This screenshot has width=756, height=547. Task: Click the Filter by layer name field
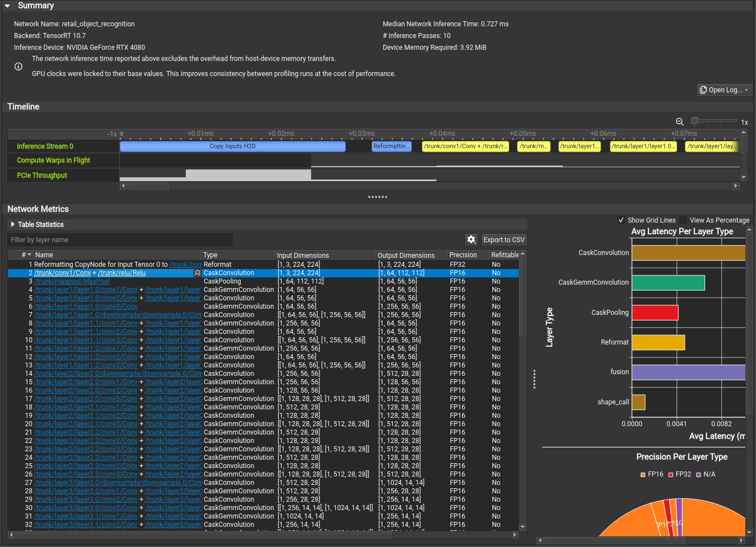pyautogui.click(x=120, y=239)
